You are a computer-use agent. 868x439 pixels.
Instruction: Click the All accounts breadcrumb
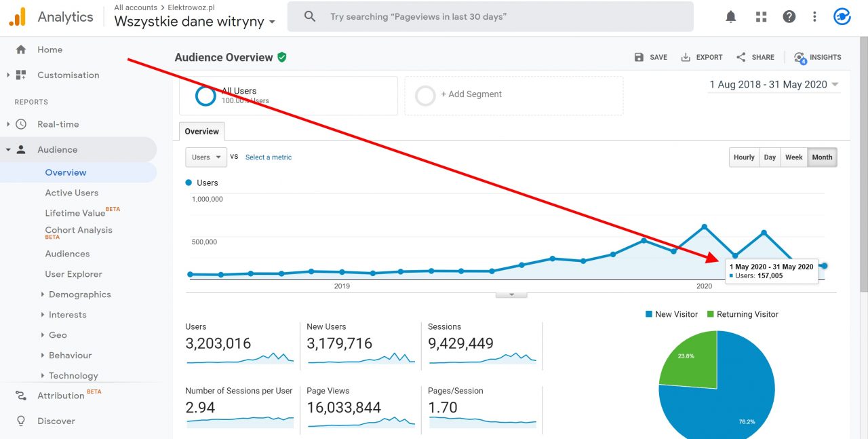tap(136, 7)
